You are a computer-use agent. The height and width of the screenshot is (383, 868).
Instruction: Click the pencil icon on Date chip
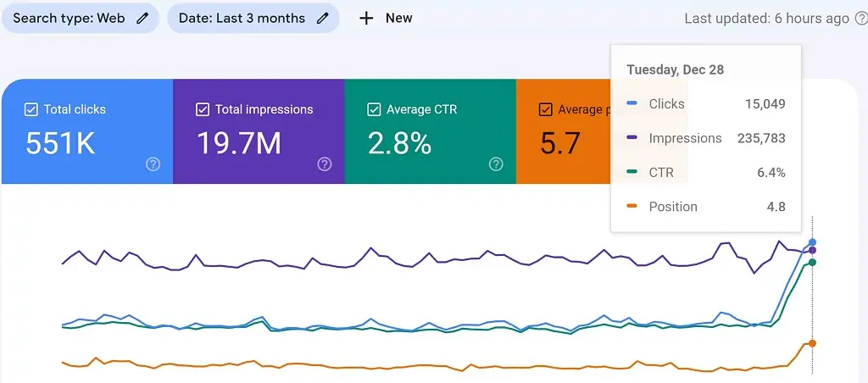click(322, 18)
